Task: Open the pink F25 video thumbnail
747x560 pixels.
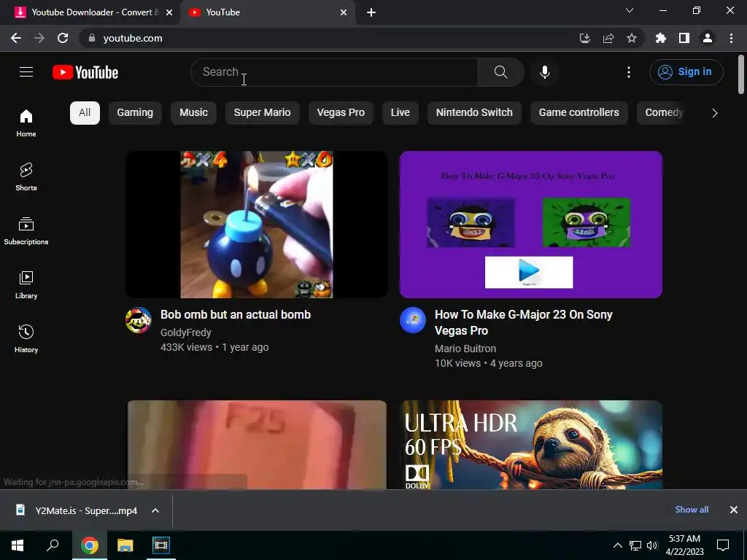Action: click(257, 445)
